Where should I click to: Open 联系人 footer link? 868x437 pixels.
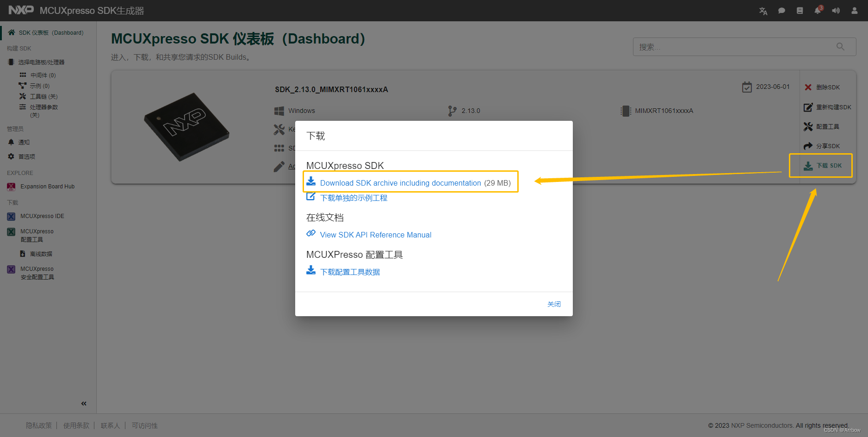click(x=110, y=425)
